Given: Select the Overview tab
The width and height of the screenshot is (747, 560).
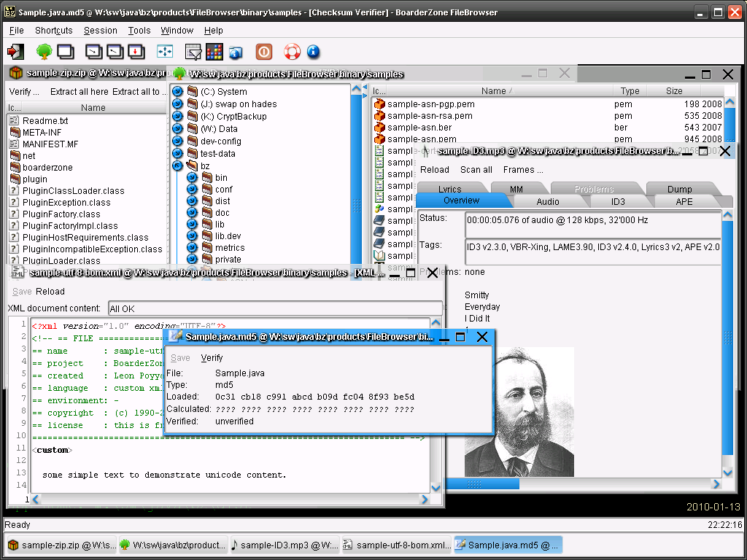Looking at the screenshot, I should coord(461,201).
